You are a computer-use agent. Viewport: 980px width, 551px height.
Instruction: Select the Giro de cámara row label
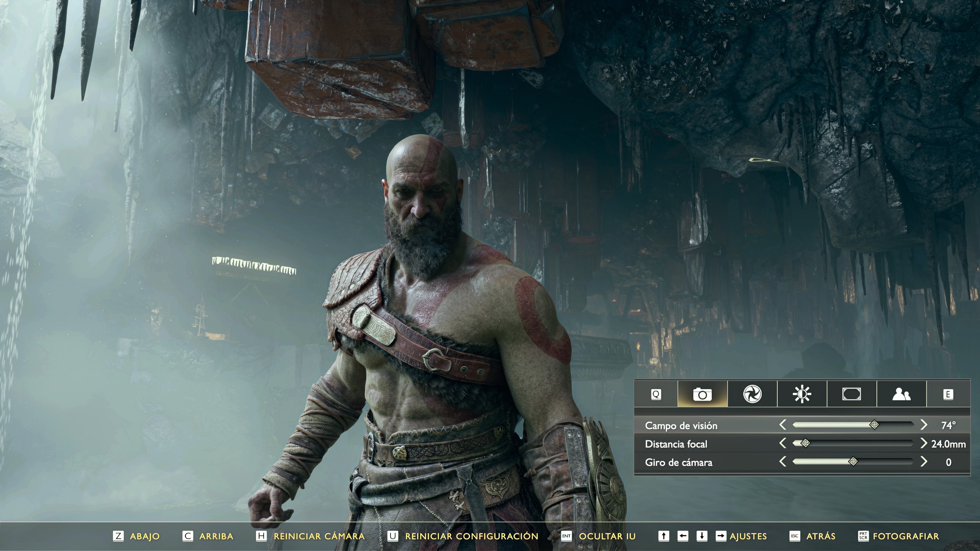pos(679,463)
